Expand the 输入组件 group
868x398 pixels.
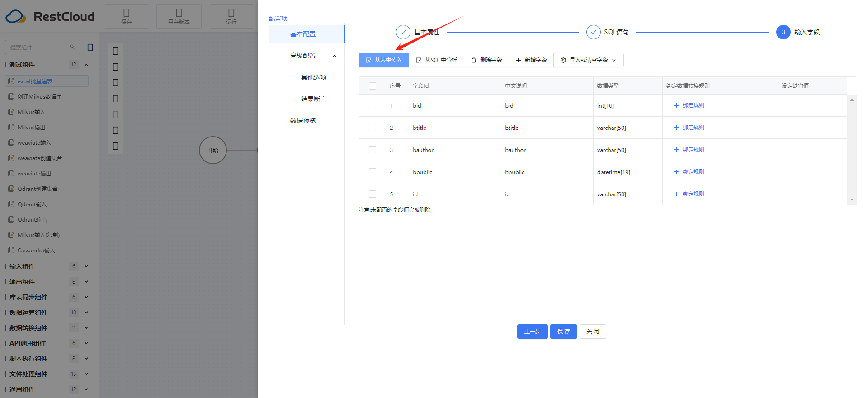[86, 266]
